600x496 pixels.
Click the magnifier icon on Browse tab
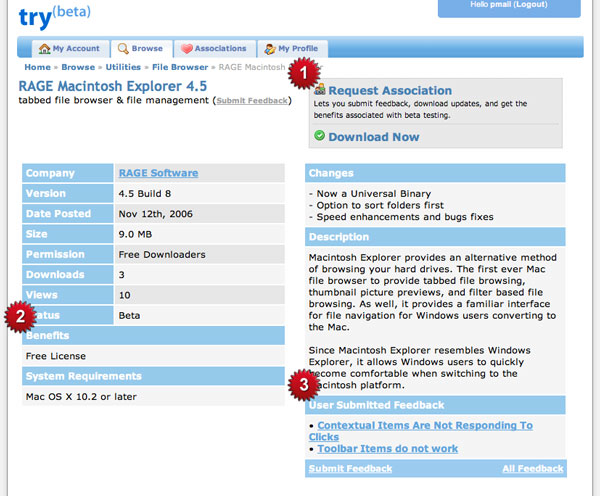123,49
